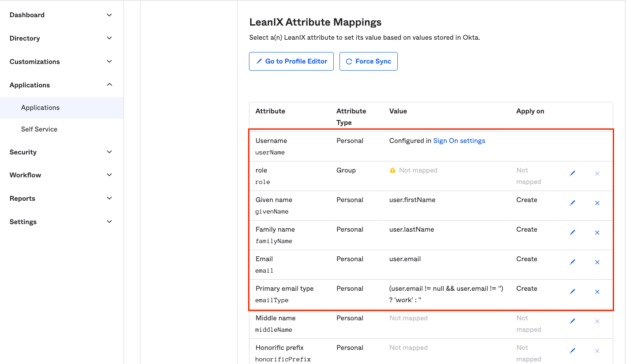Expand the Customizations section chevron
This screenshot has width=626, height=364.
109,62
